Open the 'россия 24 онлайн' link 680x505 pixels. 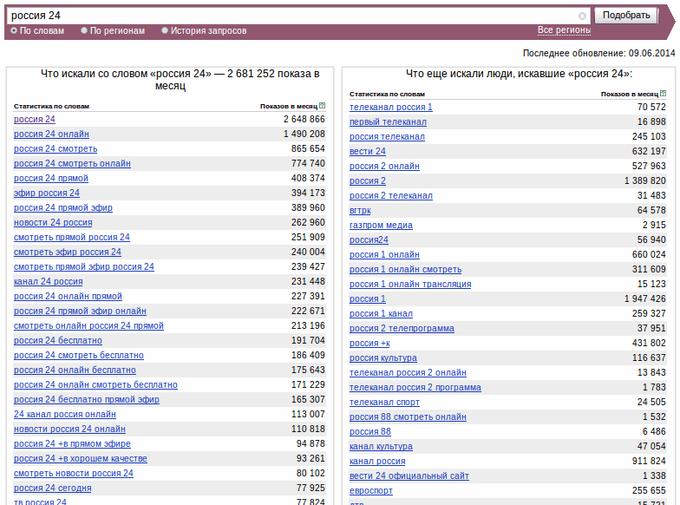point(51,134)
